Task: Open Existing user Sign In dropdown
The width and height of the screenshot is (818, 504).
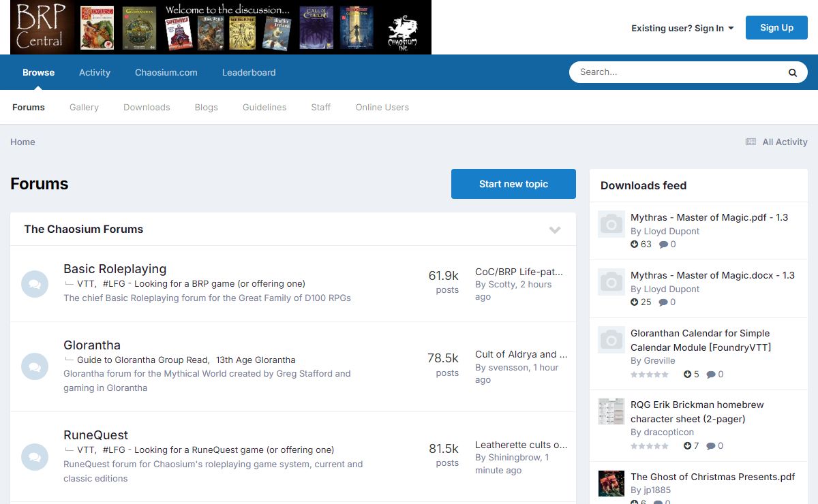Action: 682,28
